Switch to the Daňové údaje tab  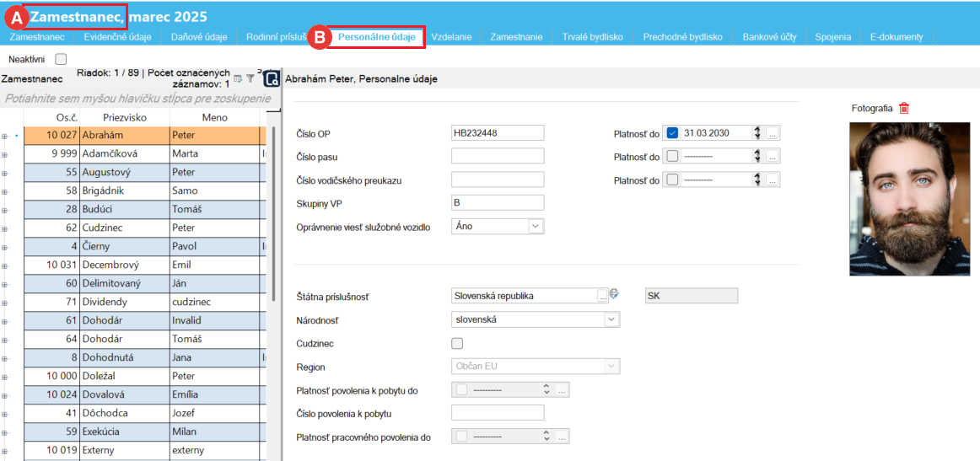click(199, 37)
